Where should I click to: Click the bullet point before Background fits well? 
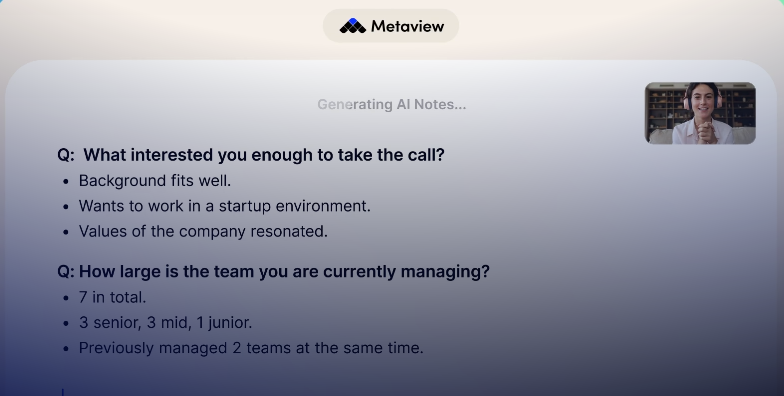(x=66, y=182)
